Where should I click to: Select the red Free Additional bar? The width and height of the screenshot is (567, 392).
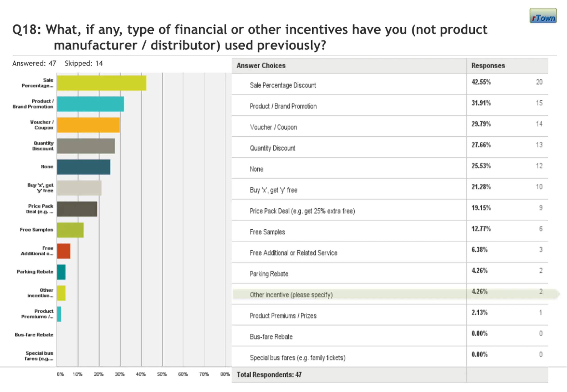click(x=64, y=251)
